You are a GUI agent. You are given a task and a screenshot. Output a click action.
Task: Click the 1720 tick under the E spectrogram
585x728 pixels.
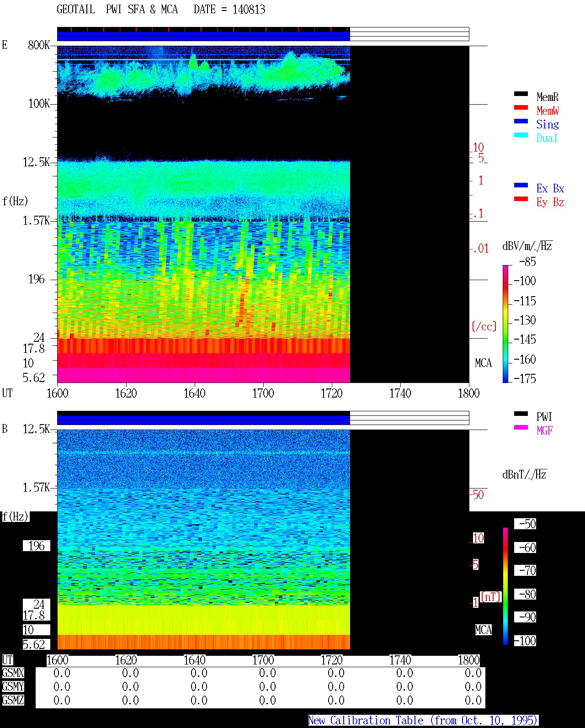coord(332,393)
